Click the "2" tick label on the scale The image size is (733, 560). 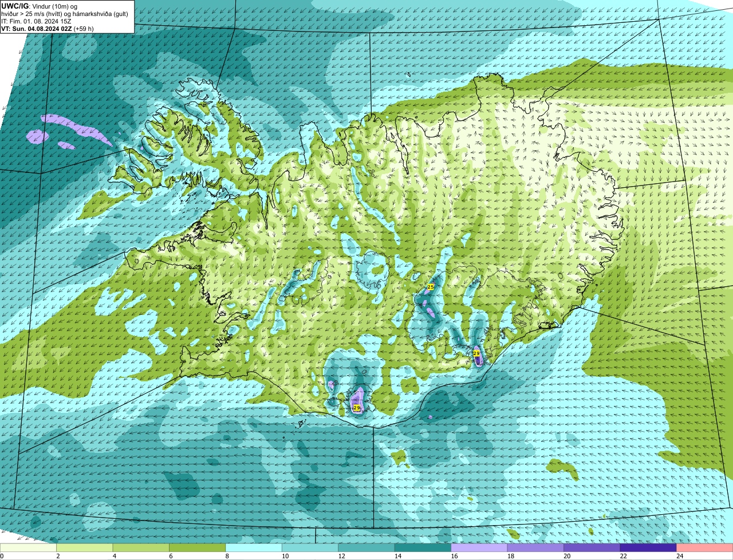click(x=58, y=556)
